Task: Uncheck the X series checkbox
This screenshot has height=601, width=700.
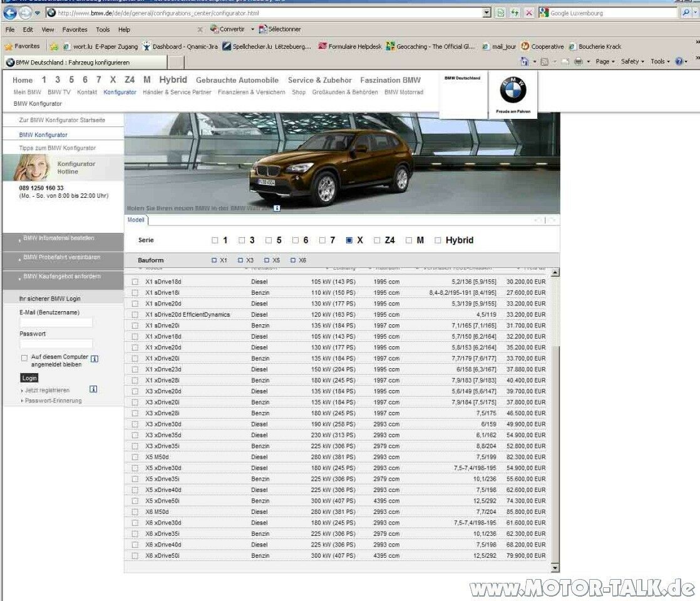Action: [x=349, y=240]
